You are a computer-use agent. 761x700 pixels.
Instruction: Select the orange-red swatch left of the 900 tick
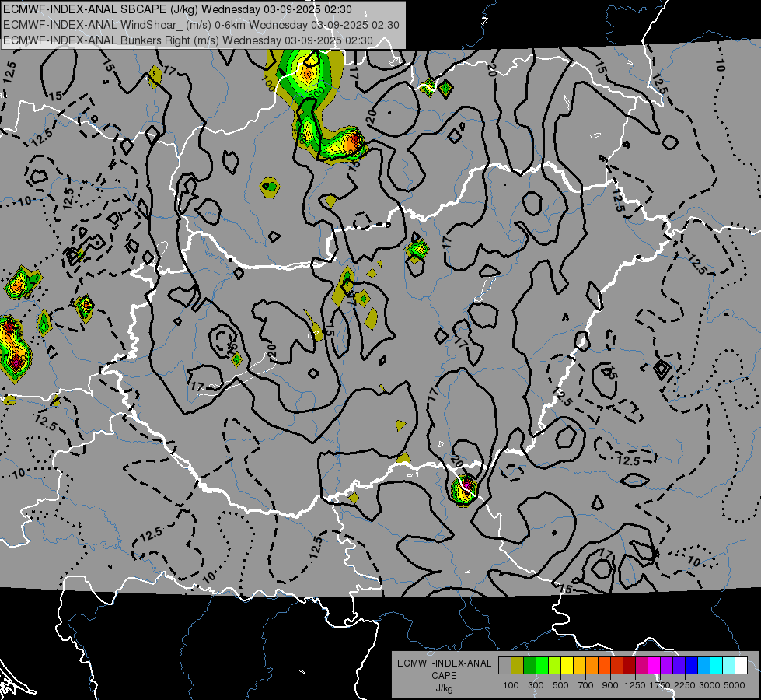(x=604, y=666)
